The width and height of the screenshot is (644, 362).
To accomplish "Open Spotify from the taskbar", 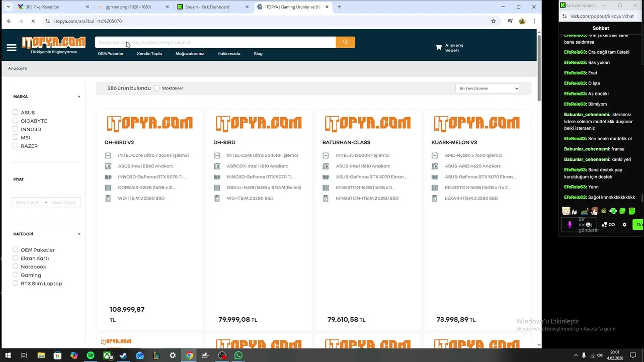I will point(91,355).
